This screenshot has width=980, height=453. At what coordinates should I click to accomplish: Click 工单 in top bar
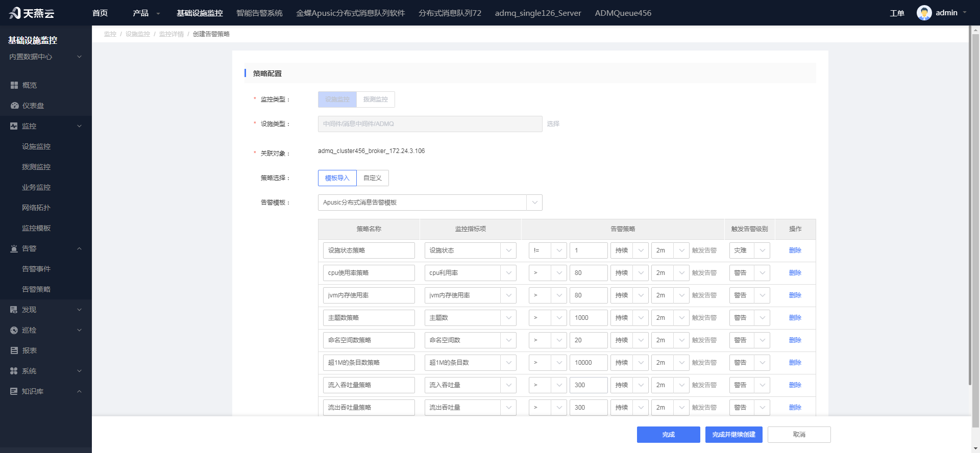pos(897,13)
